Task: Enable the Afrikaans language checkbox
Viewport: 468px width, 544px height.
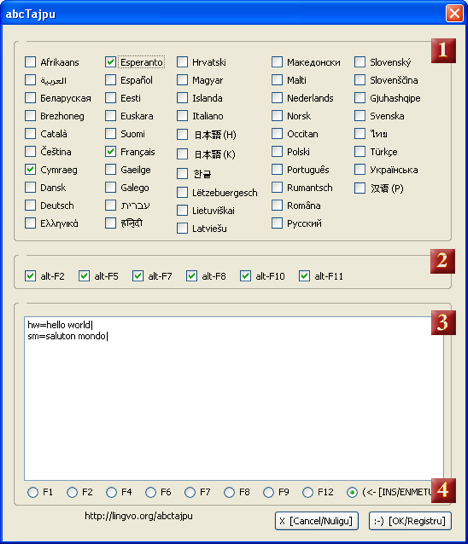Action: 31,62
